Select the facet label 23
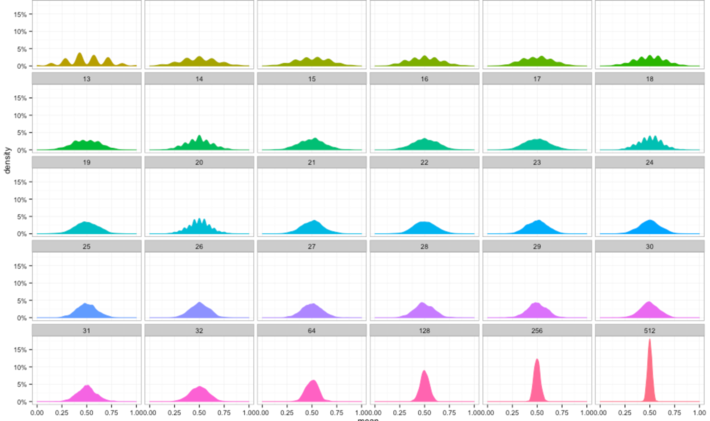Screen dimensions: 710x421 (x=537, y=163)
